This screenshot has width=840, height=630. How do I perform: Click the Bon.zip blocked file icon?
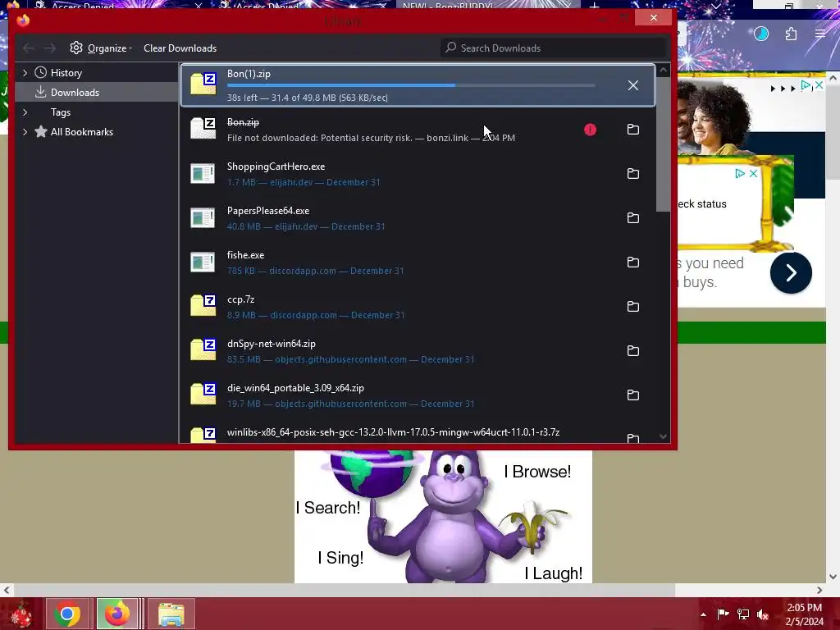click(x=203, y=128)
